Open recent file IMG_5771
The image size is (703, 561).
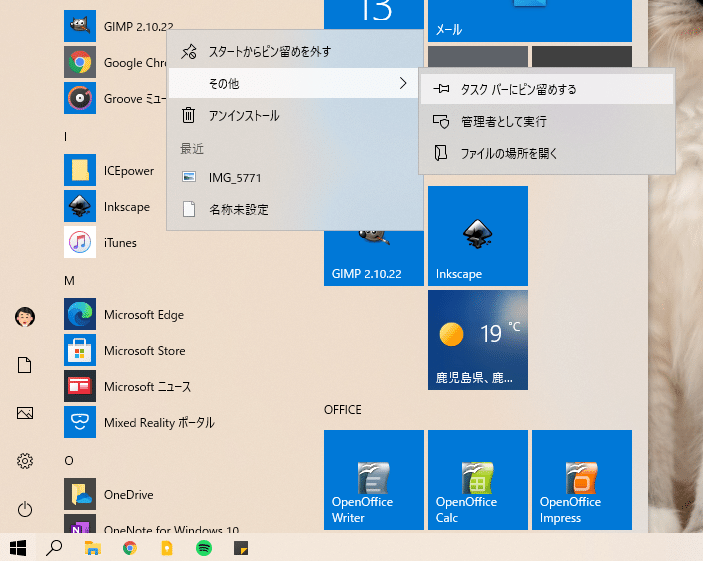(295, 178)
